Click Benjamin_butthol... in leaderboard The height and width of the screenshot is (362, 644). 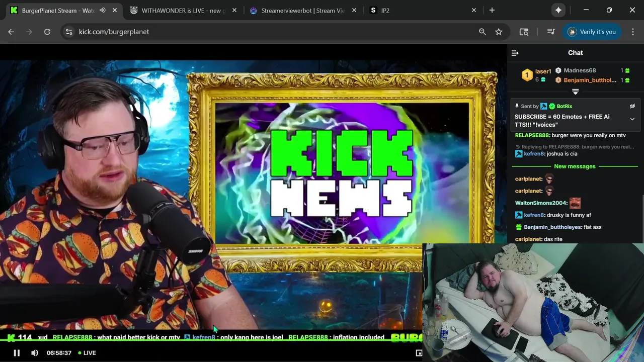pyautogui.click(x=590, y=80)
